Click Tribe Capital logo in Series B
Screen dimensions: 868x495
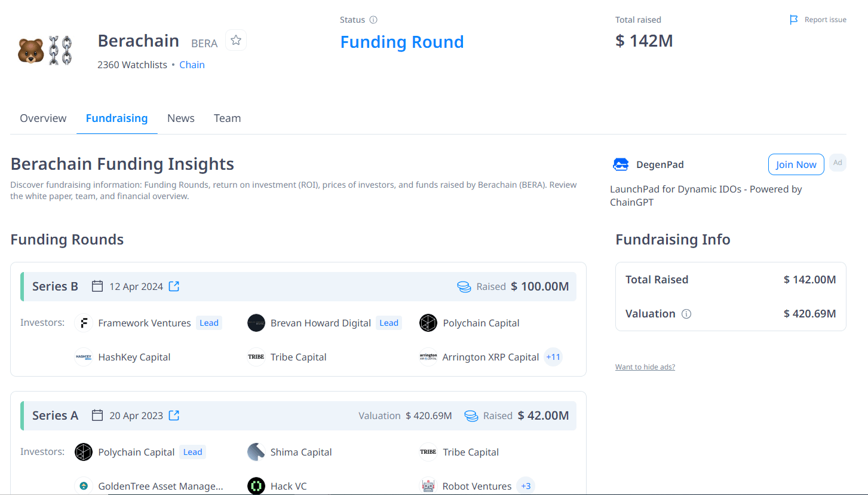[256, 357]
